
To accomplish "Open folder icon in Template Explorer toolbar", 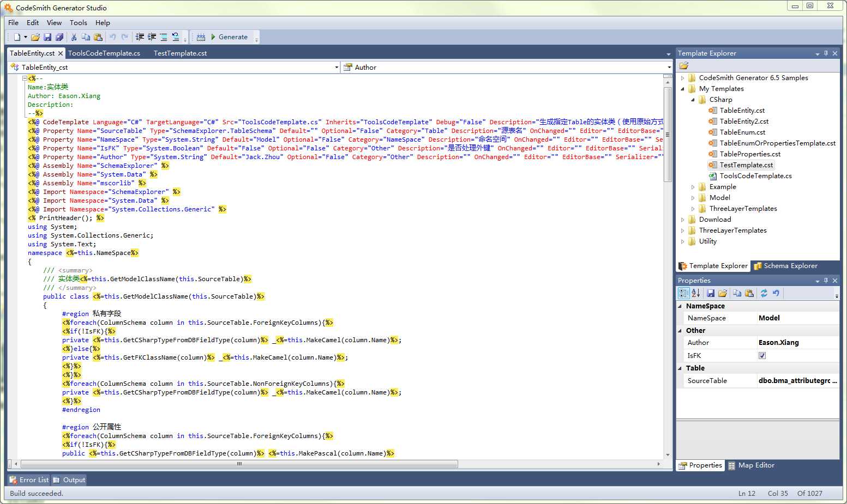I will tap(684, 65).
